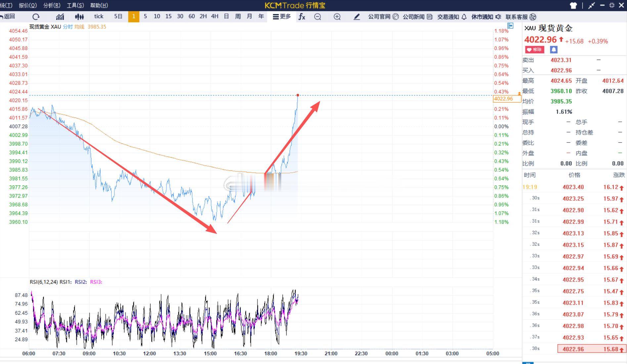Click the RSI(6,12,24) indicator label
627x364 pixels.
tap(44, 282)
